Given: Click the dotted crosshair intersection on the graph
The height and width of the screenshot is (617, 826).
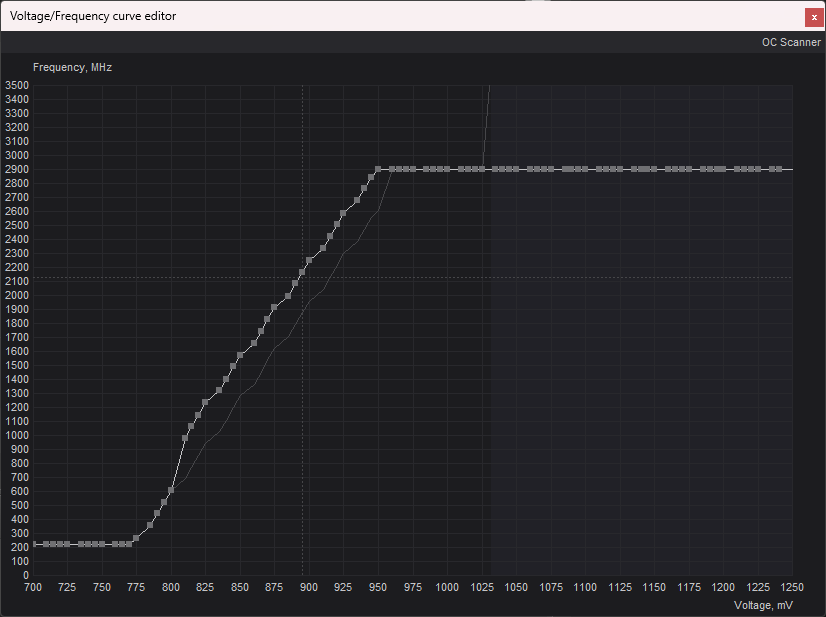Looking at the screenshot, I should point(302,277).
